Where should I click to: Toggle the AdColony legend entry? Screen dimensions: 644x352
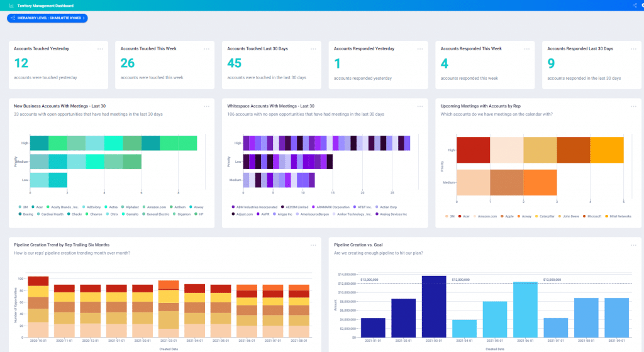click(x=92, y=207)
